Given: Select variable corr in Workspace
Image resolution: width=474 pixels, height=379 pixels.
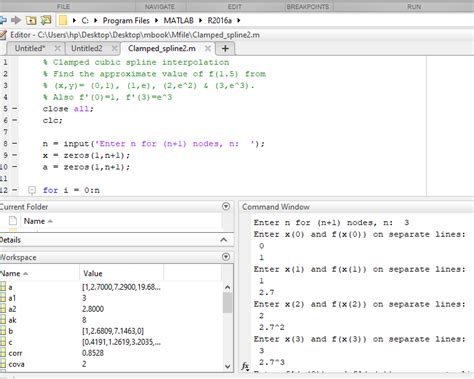Looking at the screenshot, I should 15,353.
